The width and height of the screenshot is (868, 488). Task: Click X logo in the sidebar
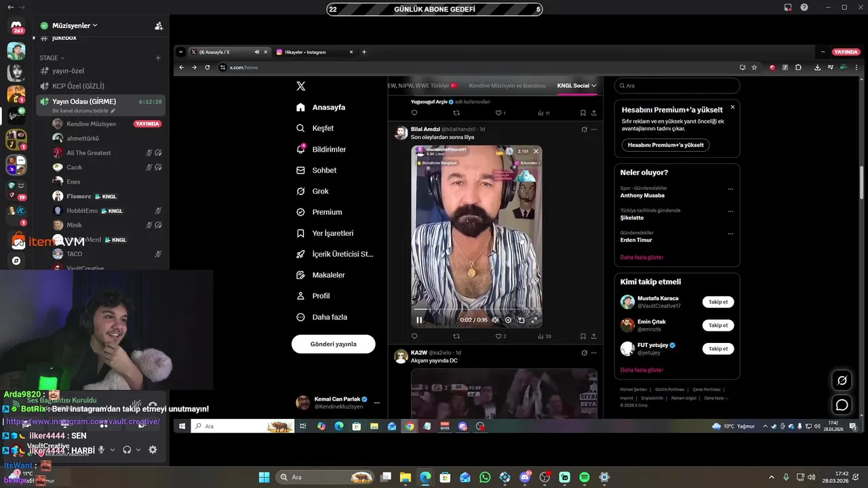point(301,86)
